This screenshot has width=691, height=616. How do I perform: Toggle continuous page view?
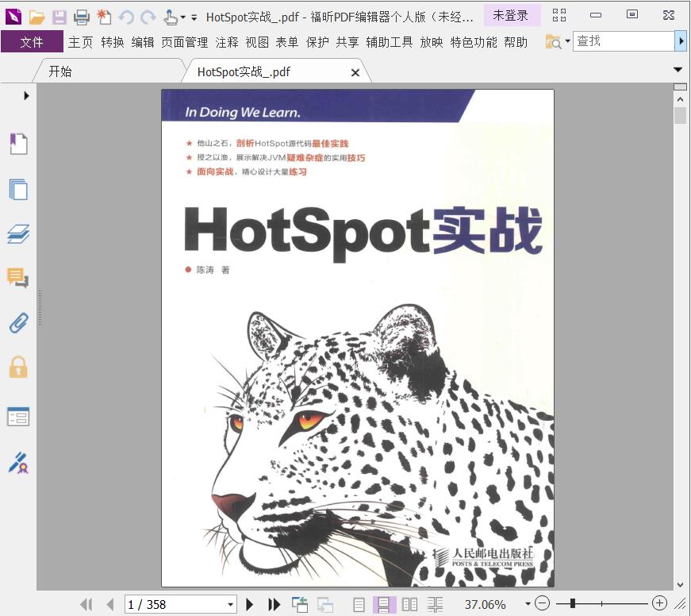(384, 605)
